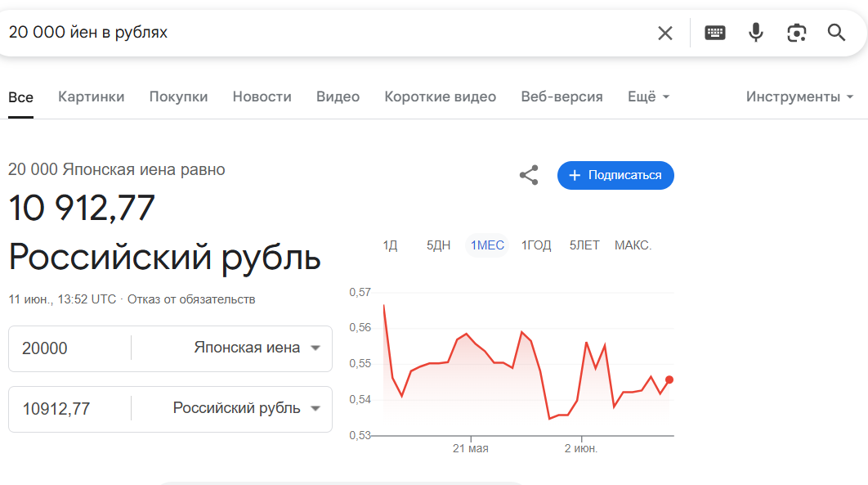Select the 1Д chart range
The image size is (868, 485).
(x=390, y=245)
